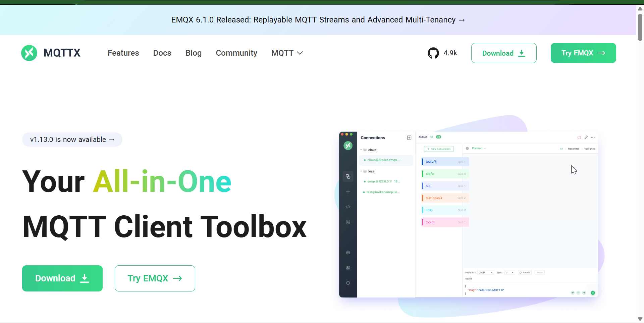The height and width of the screenshot is (323, 644).
Task: Select the blue topic/# subscription
Action: pos(445,162)
